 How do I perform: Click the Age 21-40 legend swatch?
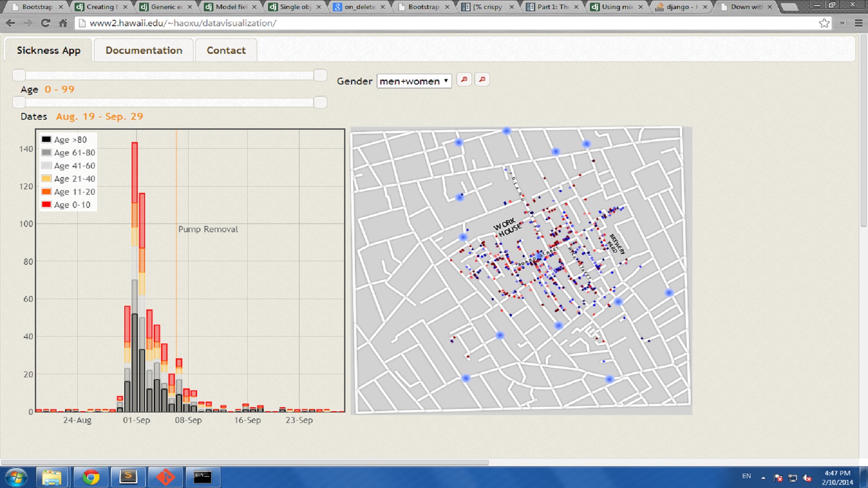47,178
